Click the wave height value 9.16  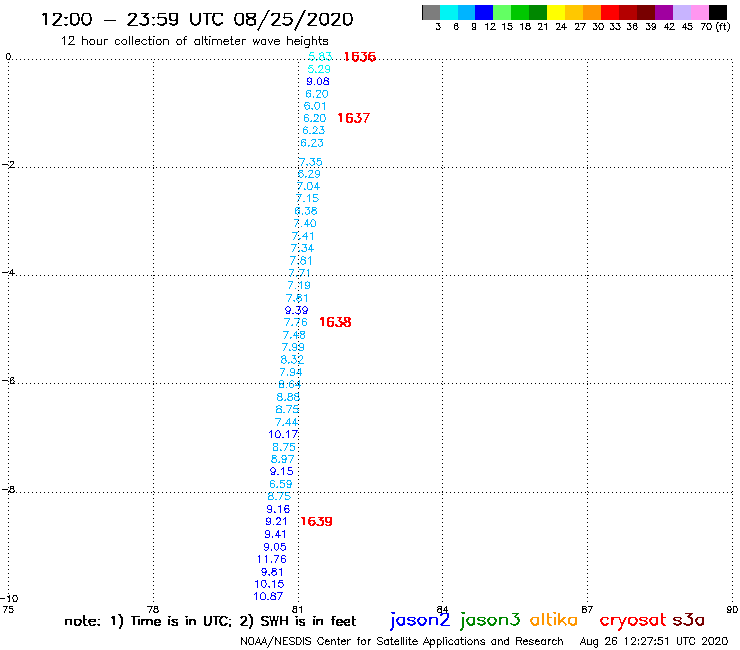[x=278, y=509]
